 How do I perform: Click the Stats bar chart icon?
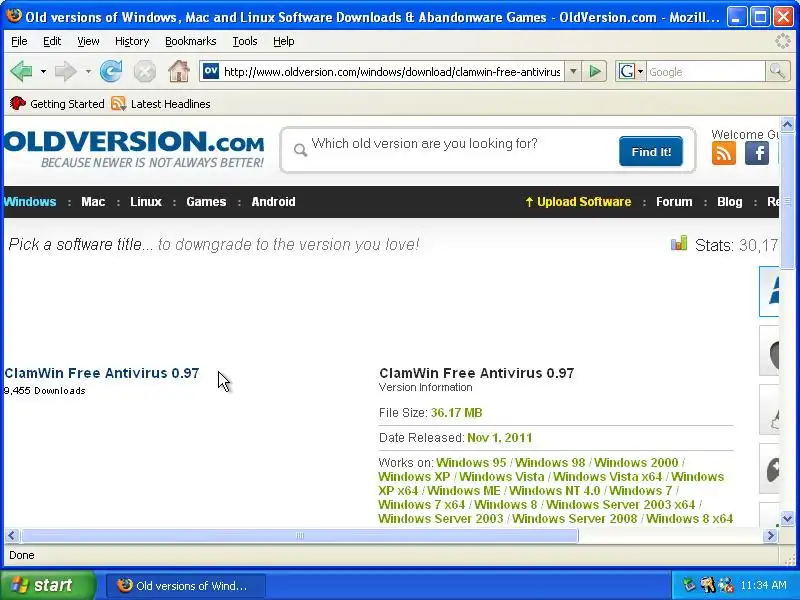pyautogui.click(x=679, y=243)
